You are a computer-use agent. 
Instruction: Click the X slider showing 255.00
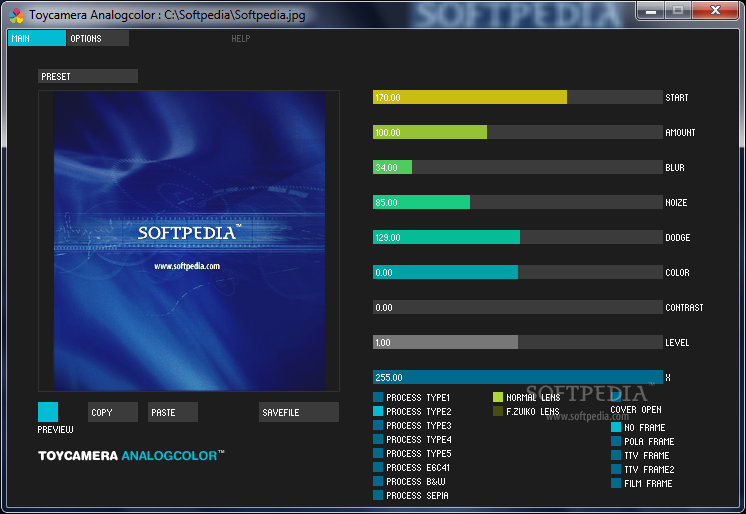tap(518, 377)
